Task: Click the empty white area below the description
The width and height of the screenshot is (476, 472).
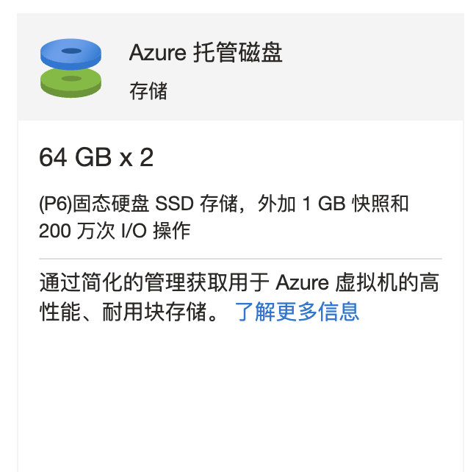Action: pos(240,397)
